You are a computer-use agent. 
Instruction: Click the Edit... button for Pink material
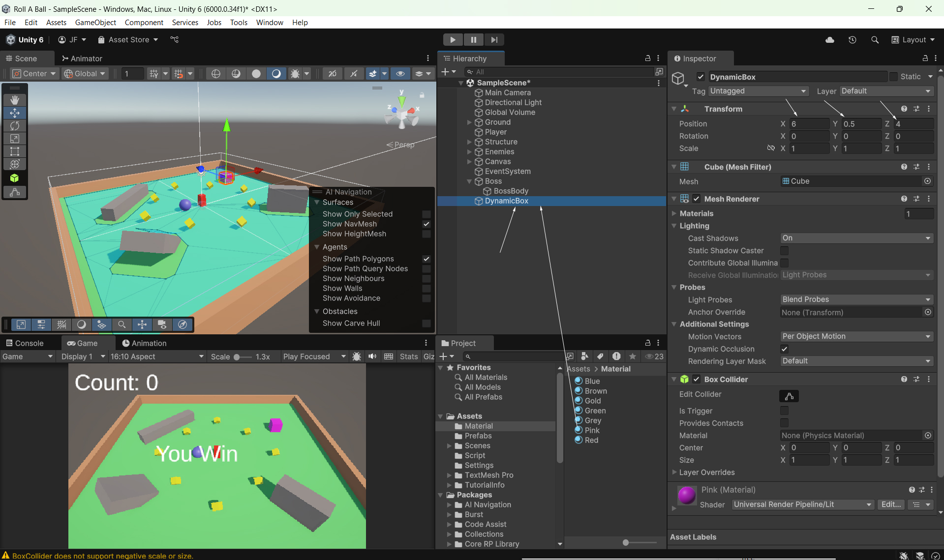891,504
